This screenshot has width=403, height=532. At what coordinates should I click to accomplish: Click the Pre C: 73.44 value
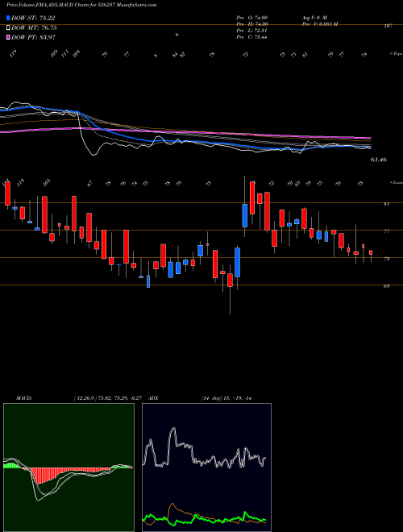pos(252,37)
